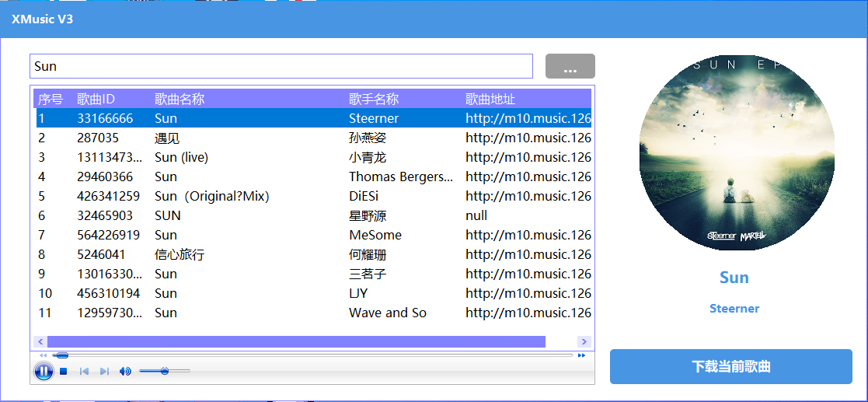Select the song 信心旅行
868x402 pixels.
point(314,254)
